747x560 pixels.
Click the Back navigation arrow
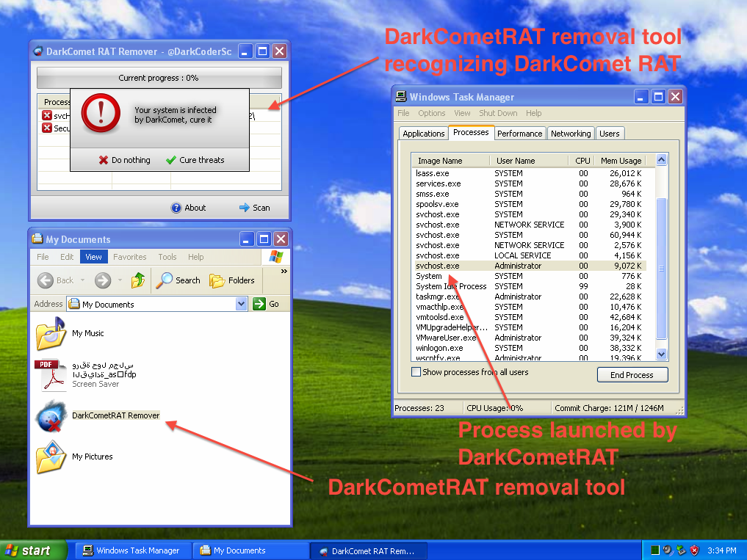coord(46,280)
